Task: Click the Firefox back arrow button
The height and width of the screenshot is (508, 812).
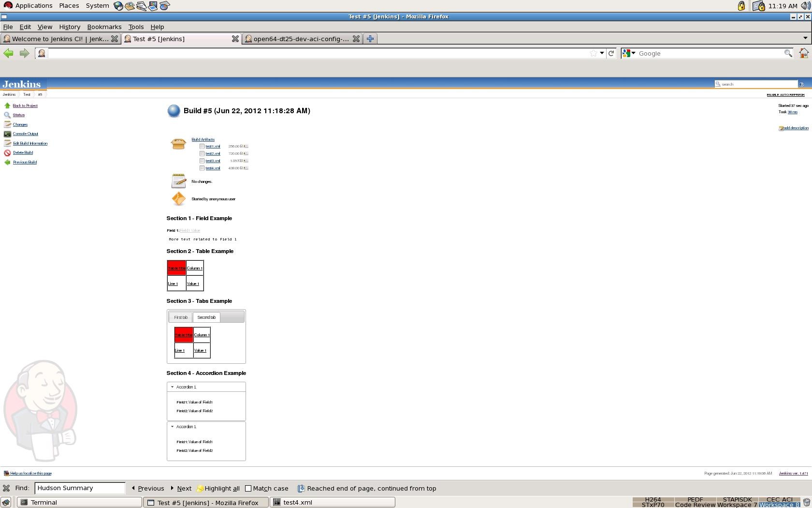Action: click(x=8, y=53)
